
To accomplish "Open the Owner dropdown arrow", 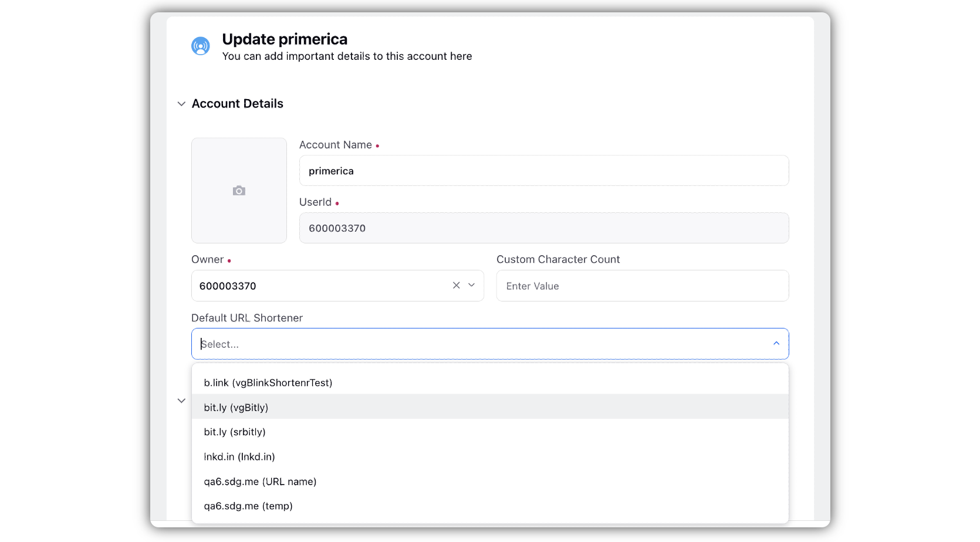I will [471, 285].
